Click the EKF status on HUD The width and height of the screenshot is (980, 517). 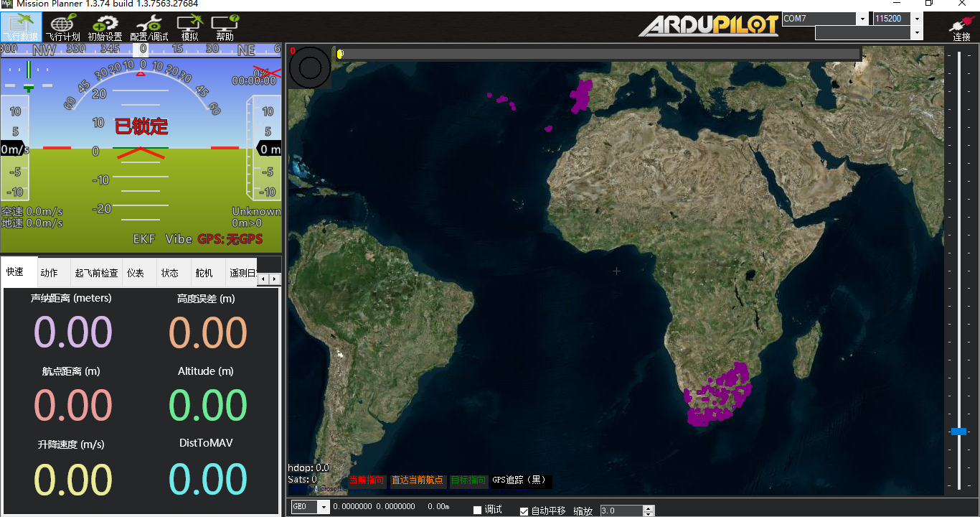144,239
